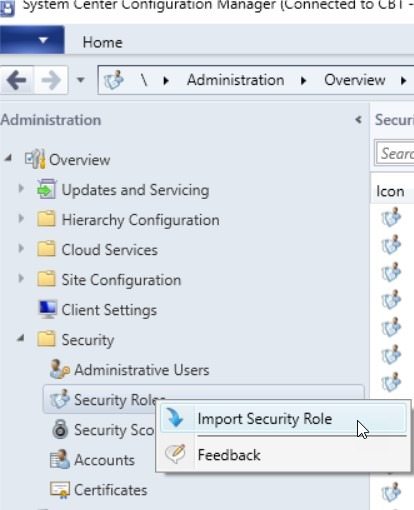The width and height of the screenshot is (414, 510).
Task: Open the navigation history dropdown arrow
Action: coord(81,80)
